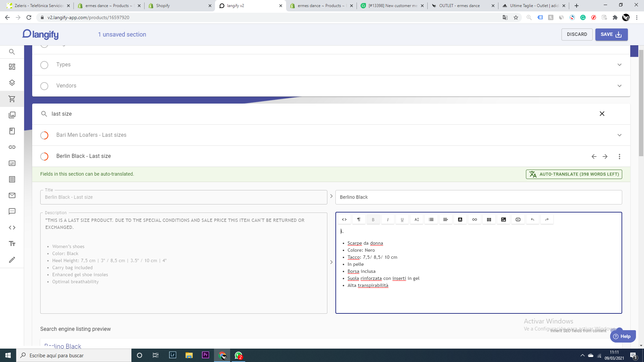The image size is (644, 362).
Task: Open the link icon in left sidebar
Action: [12, 147]
